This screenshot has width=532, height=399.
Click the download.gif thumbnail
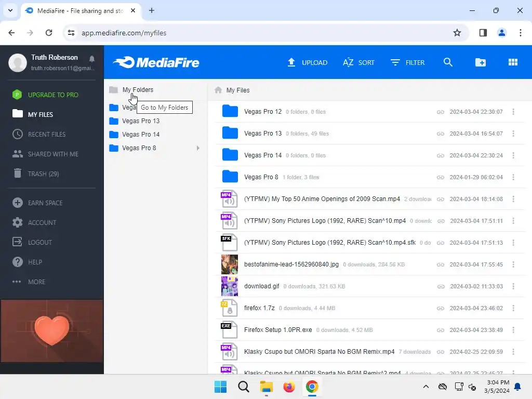pos(229,286)
